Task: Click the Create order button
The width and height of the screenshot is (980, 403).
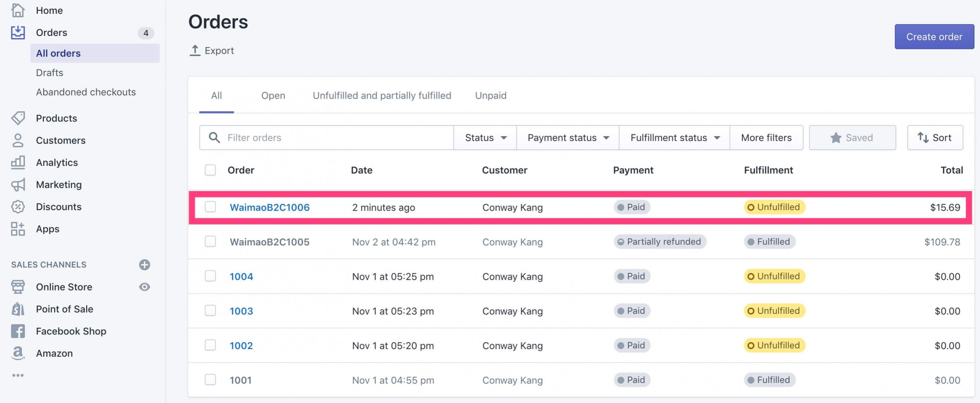Action: [x=934, y=37]
